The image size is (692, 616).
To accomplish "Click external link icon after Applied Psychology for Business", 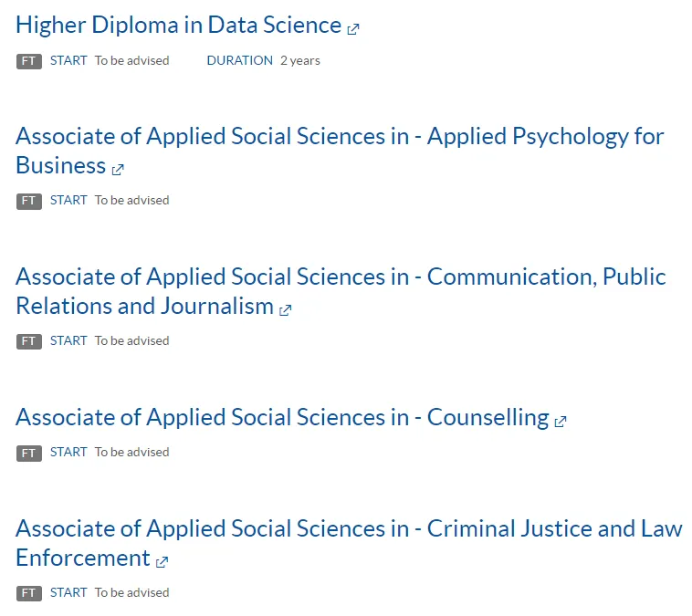I will tap(118, 169).
